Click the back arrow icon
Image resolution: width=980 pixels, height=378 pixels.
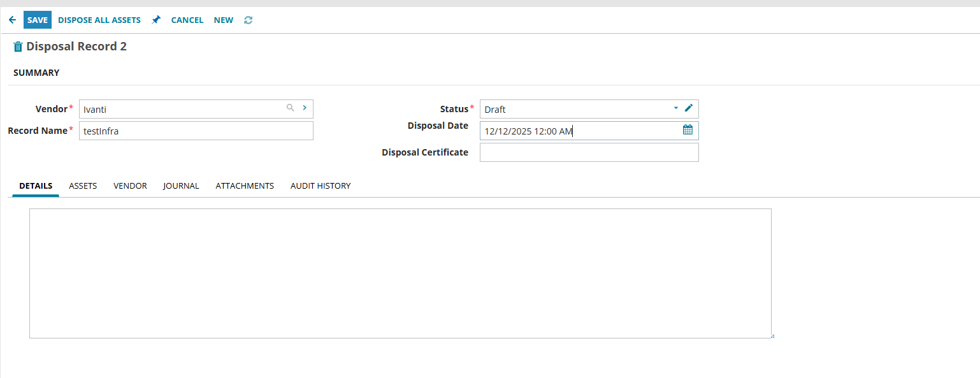click(x=12, y=20)
